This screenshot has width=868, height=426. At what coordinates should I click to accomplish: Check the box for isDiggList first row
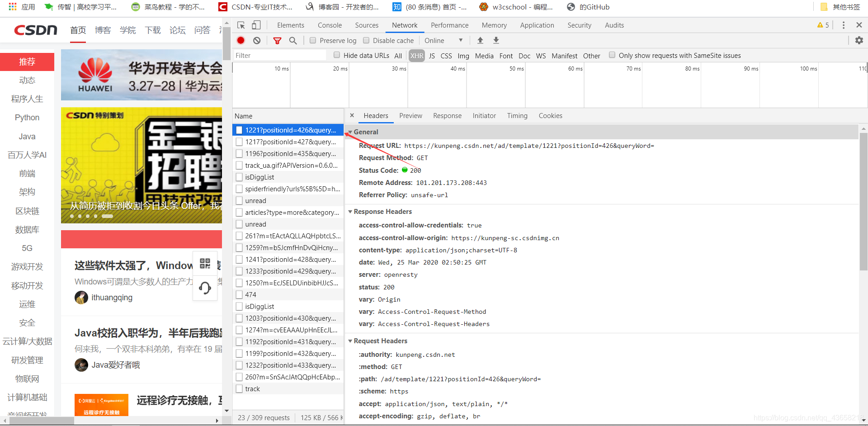[x=239, y=177]
